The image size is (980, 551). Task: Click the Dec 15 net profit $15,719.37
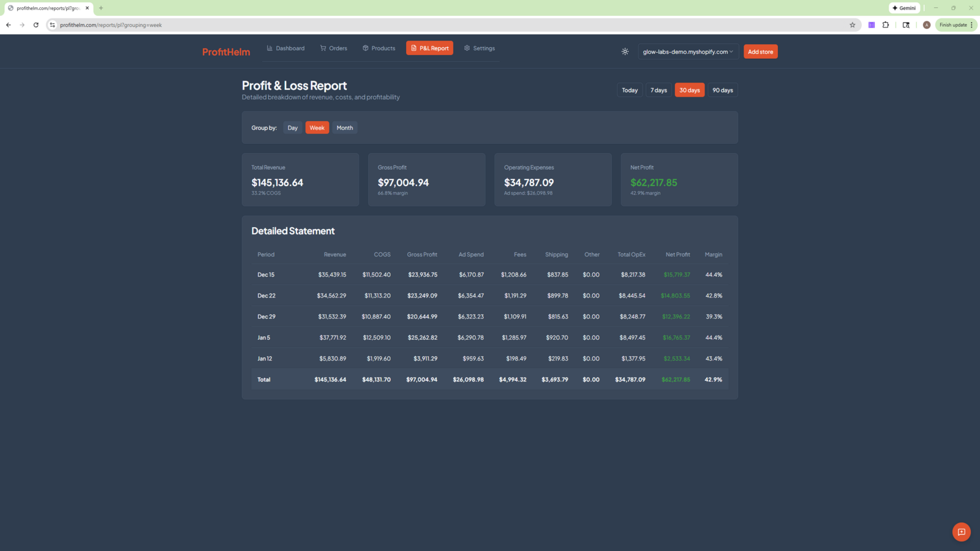pyautogui.click(x=677, y=275)
